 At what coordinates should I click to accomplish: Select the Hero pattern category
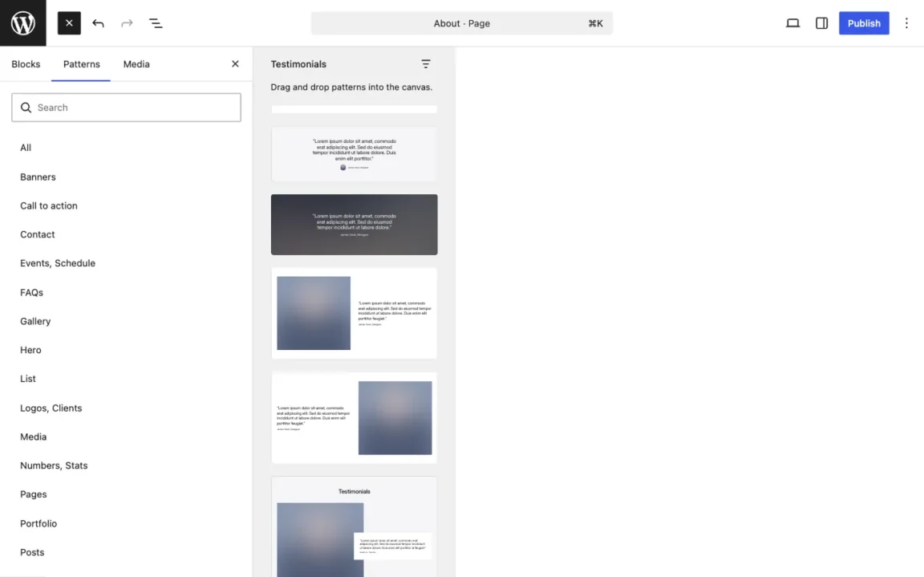tap(30, 350)
